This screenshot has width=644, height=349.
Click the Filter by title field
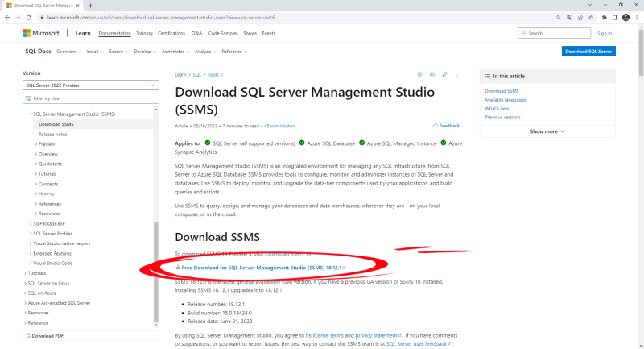pyautogui.click(x=91, y=98)
